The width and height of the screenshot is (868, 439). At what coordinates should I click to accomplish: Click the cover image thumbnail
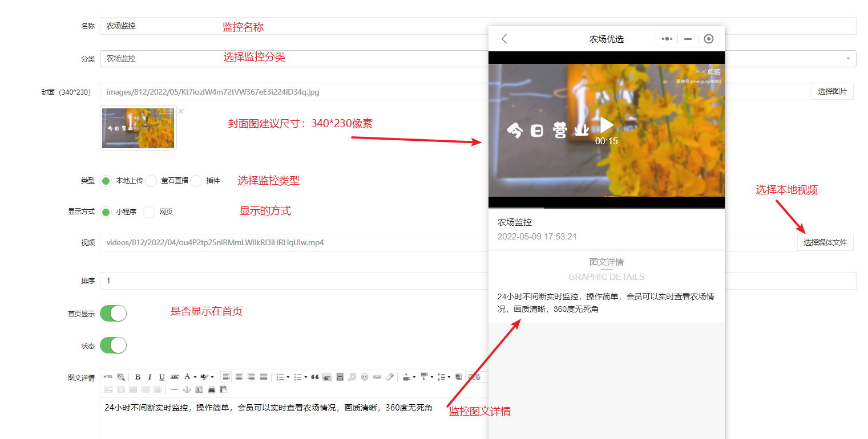point(138,128)
